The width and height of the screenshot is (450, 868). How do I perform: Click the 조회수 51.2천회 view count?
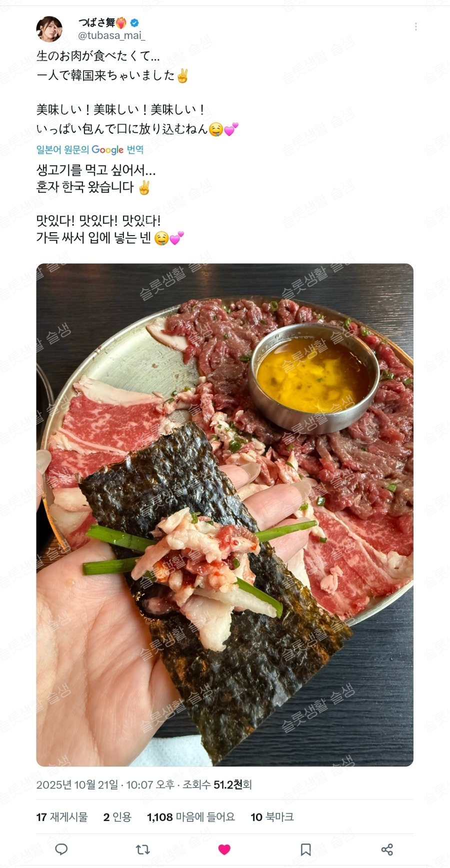(217, 785)
